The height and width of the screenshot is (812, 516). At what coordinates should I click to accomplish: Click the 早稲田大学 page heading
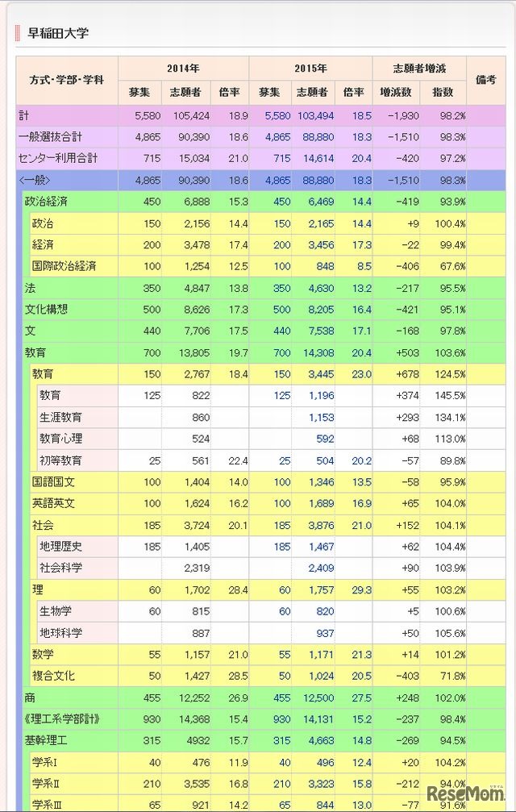[58, 33]
